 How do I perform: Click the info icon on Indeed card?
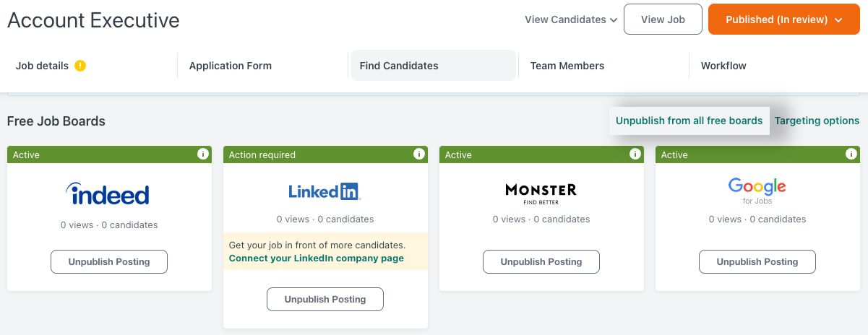[203, 154]
